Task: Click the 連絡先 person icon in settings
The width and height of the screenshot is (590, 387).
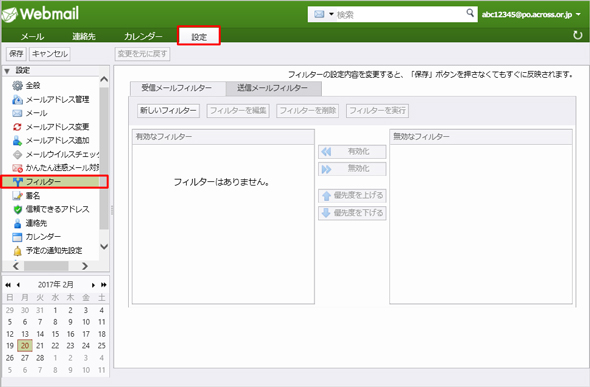Action: [17, 223]
